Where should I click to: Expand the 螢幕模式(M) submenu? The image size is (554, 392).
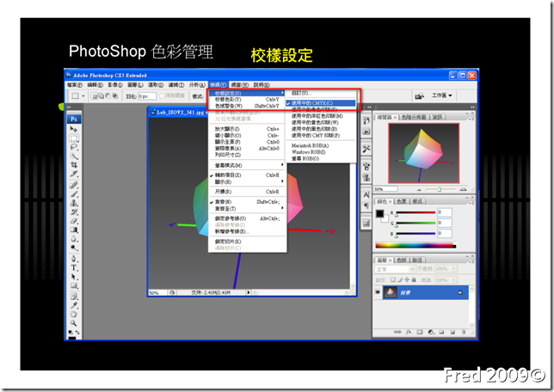247,165
